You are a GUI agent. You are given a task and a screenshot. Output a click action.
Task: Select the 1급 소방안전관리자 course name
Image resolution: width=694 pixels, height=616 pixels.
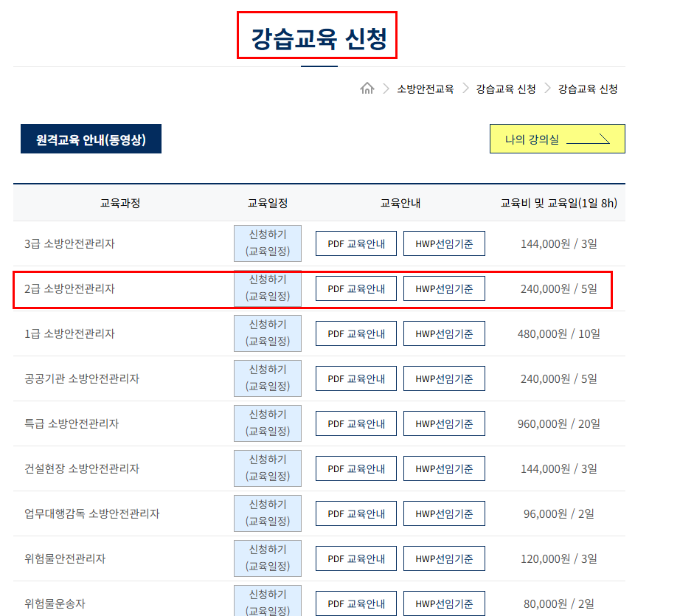[69, 333]
